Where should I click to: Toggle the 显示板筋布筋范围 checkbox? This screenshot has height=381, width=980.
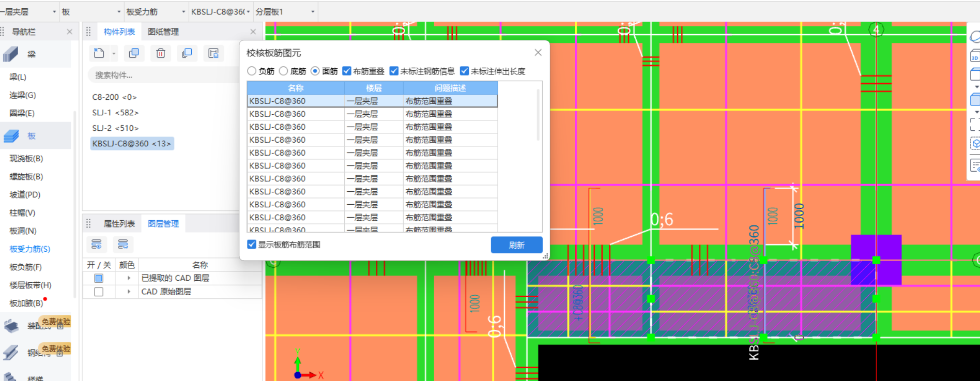coord(252,245)
